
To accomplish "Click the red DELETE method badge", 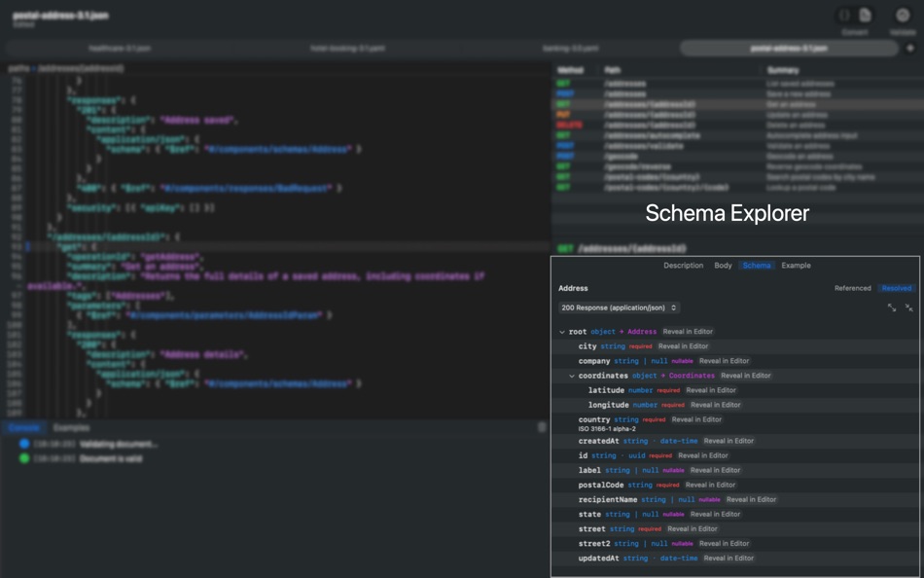I will [x=572, y=126].
